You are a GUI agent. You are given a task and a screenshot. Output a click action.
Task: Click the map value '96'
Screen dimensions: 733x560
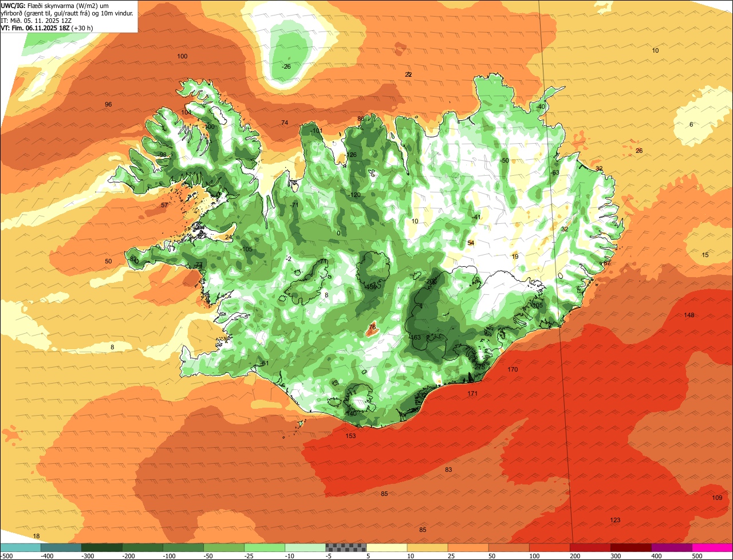pos(108,104)
